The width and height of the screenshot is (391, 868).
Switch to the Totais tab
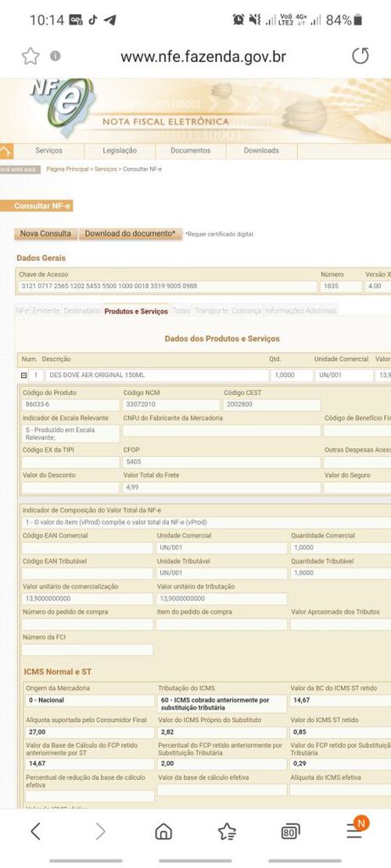(181, 311)
